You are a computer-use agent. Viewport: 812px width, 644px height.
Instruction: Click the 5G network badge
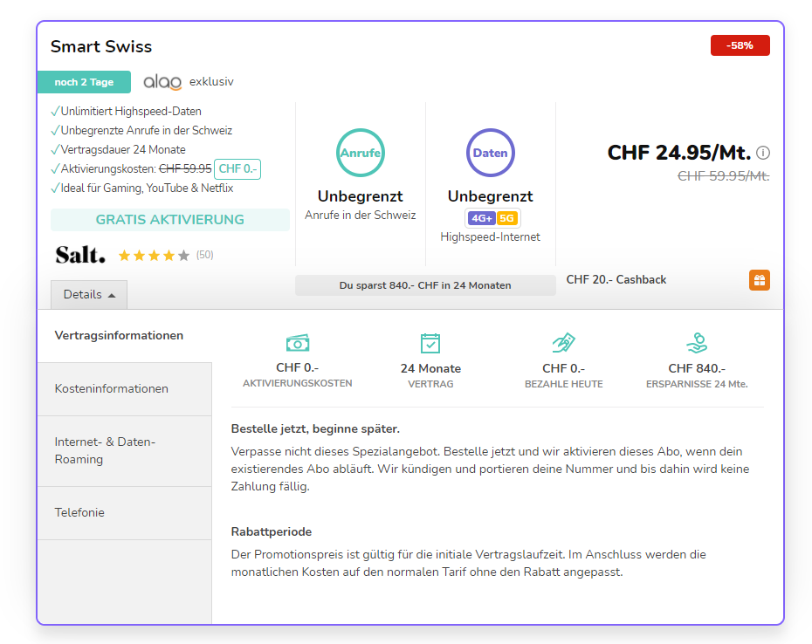pyautogui.click(x=506, y=219)
